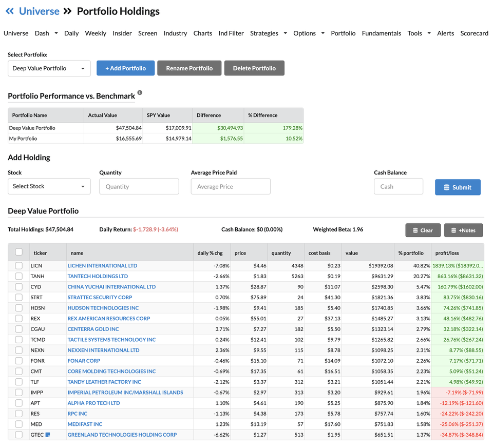Expand the Tools menu arrow
The height and width of the screenshot is (448, 493).
(x=429, y=33)
